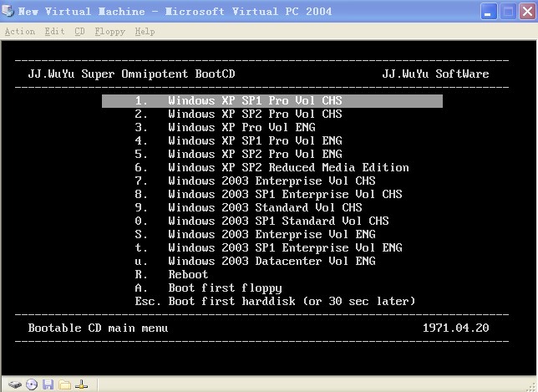The image size is (538, 392).
Task: Click Bootable CD main menu text
Action: point(98,328)
